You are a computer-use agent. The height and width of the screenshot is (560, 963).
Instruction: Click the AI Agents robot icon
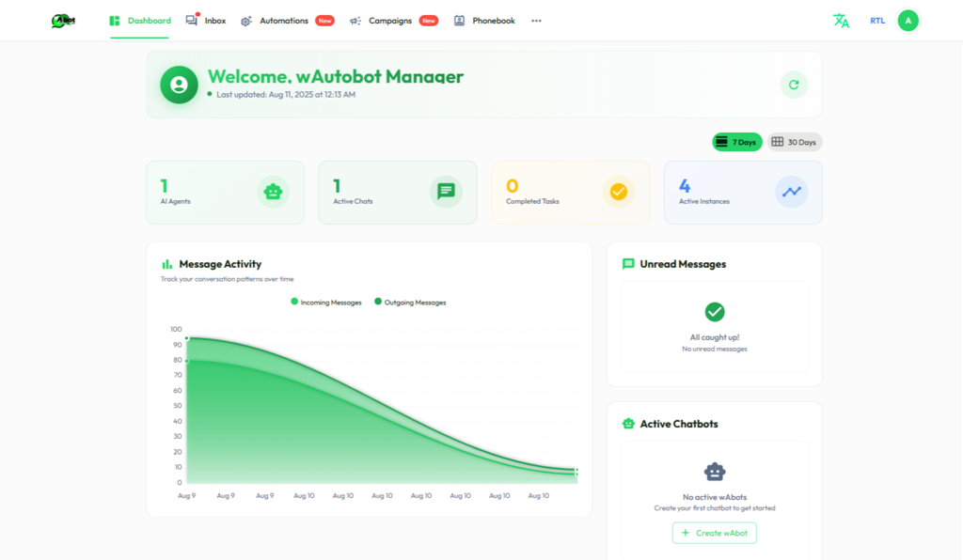point(273,192)
